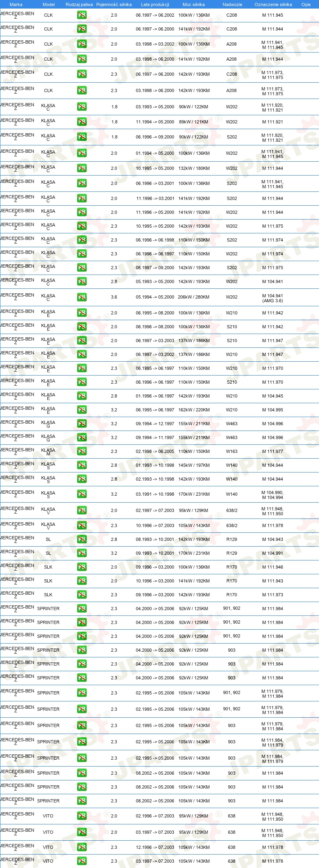
Task: Click fuel icon in SLK 2.0 100kW row
Action: [82, 567]
